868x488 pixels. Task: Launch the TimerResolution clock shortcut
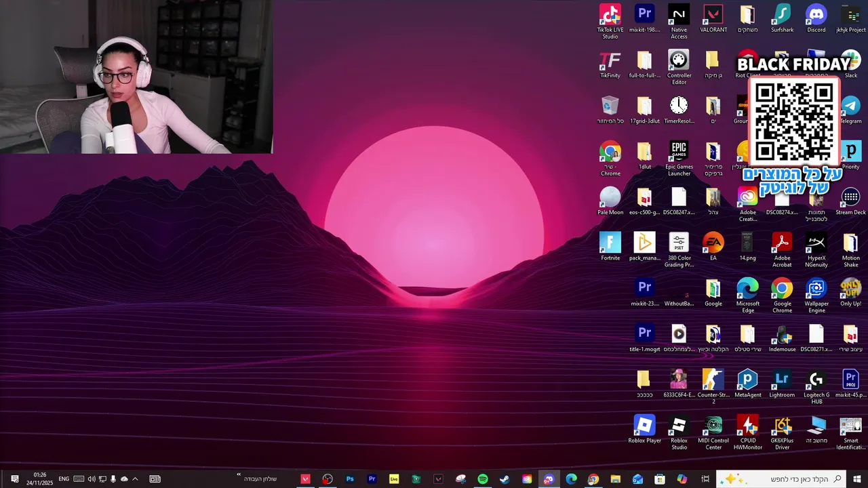[x=679, y=110]
